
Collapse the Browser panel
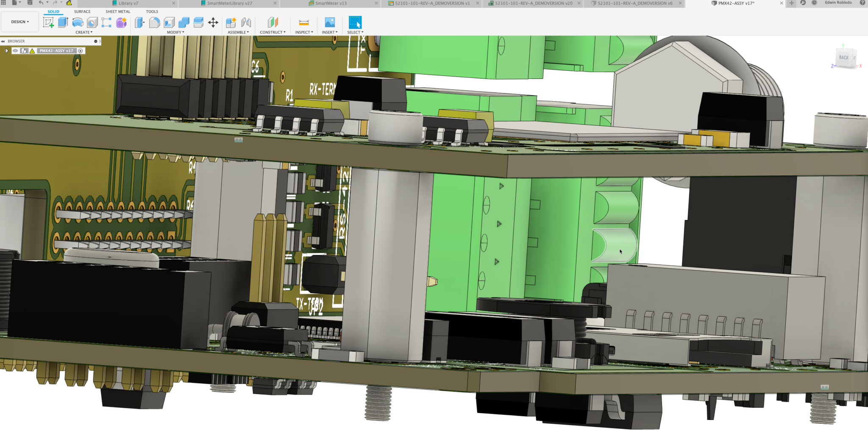pyautogui.click(x=4, y=41)
